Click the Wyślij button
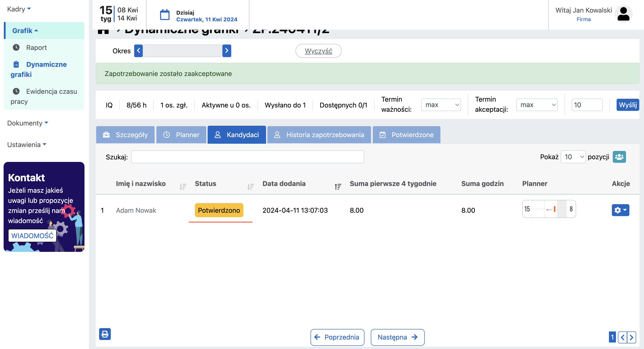644x349 pixels. tap(628, 105)
